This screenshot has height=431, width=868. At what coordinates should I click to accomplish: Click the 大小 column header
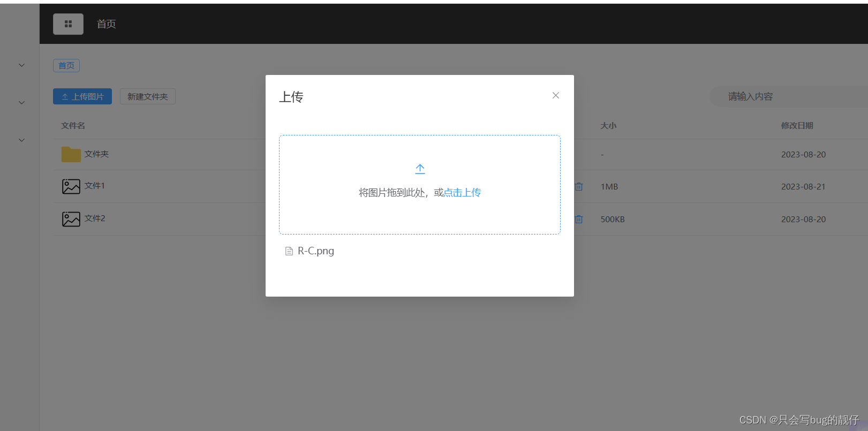pos(608,126)
